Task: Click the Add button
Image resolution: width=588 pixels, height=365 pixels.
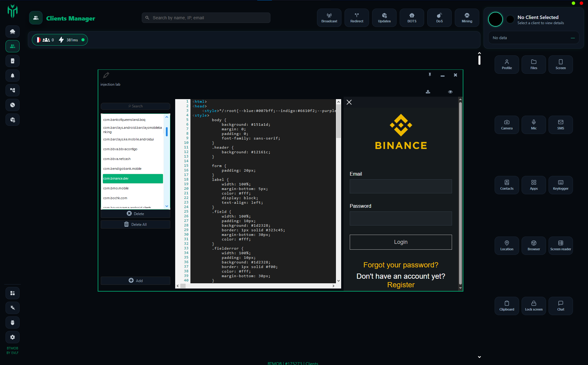Action: coord(135,281)
